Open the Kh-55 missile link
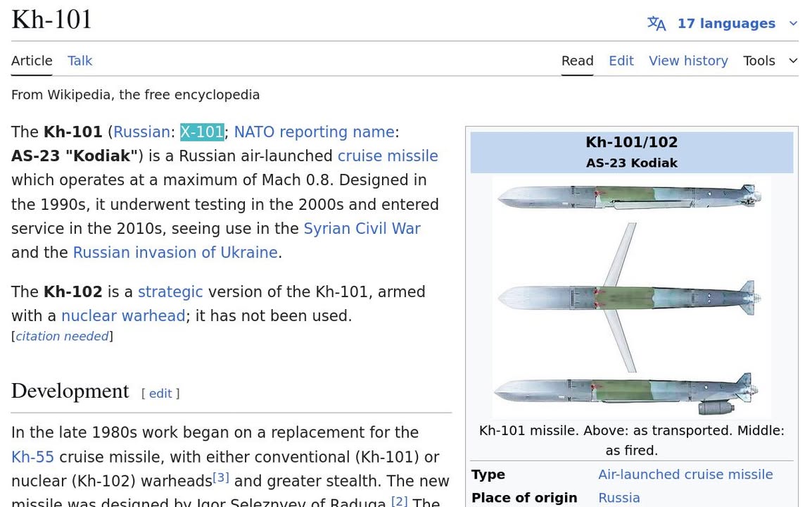Image resolution: width=812 pixels, height=507 pixels. pyautogui.click(x=32, y=458)
